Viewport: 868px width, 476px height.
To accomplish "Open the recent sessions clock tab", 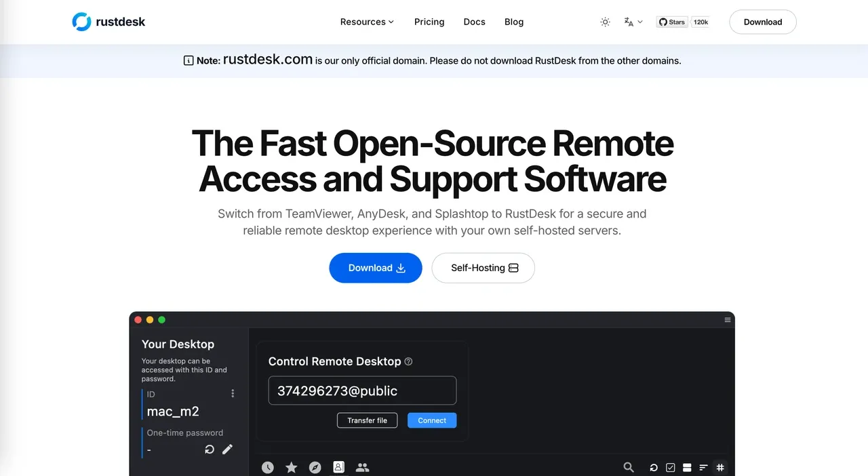I will 268,467.
